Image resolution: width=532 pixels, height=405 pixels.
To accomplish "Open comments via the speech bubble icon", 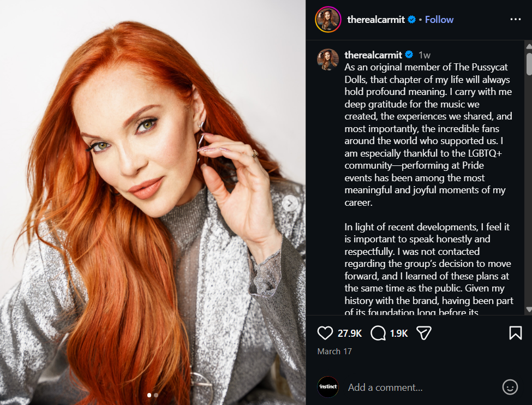I will point(378,333).
